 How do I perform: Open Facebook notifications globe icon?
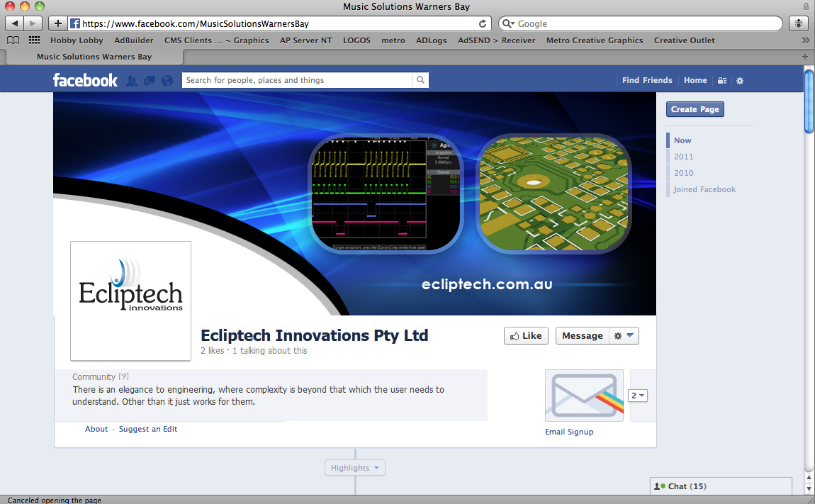(x=167, y=81)
